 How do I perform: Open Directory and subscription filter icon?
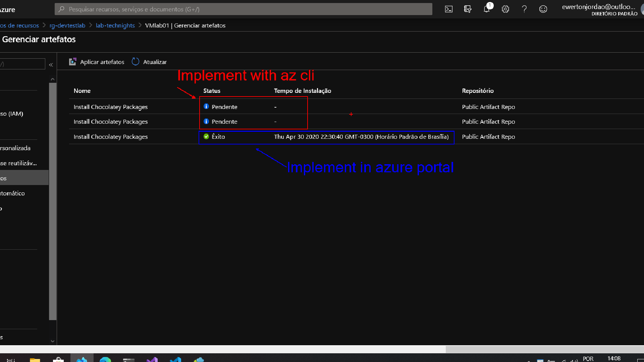point(468,9)
